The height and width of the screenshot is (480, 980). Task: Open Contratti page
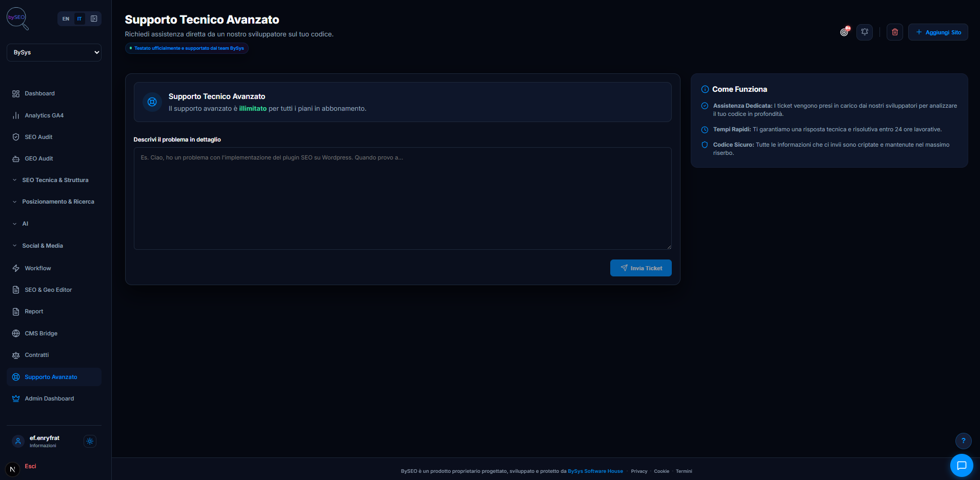click(x=54, y=355)
